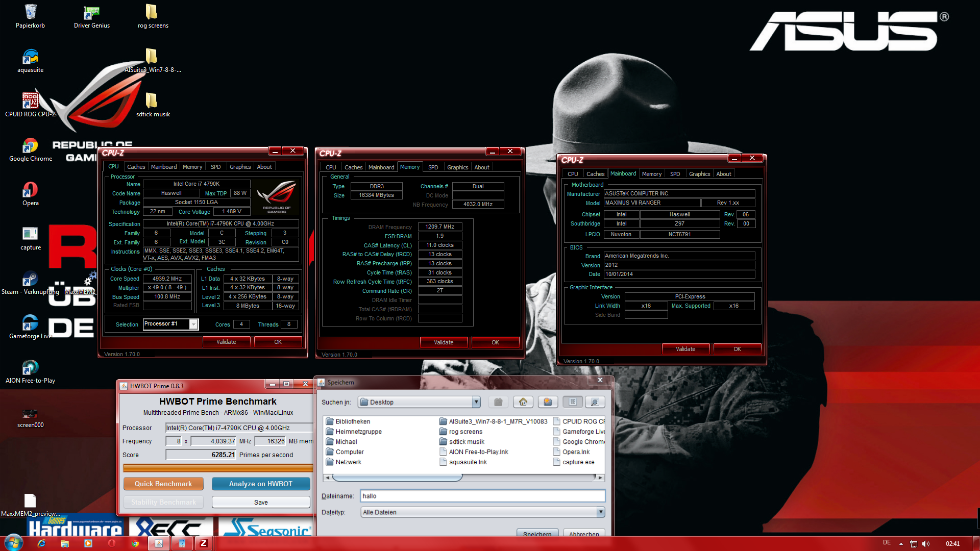This screenshot has width=980, height=551.
Task: Open Caches tab in left CPU-Z window
Action: 136,167
